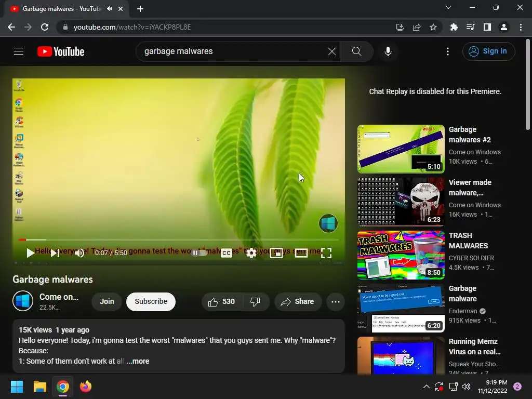Click Garbage malware Enderman video title
The image size is (532, 399).
click(x=463, y=294)
